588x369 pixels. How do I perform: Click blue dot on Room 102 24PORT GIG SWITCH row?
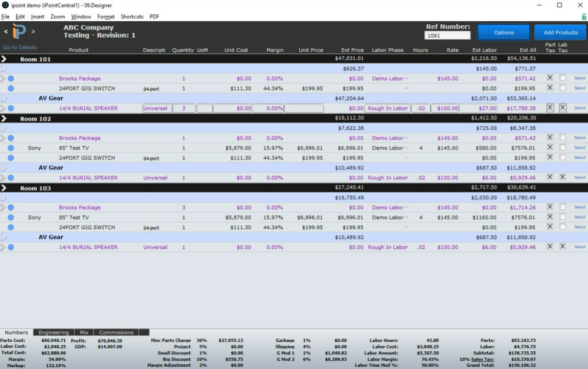tap(11, 158)
